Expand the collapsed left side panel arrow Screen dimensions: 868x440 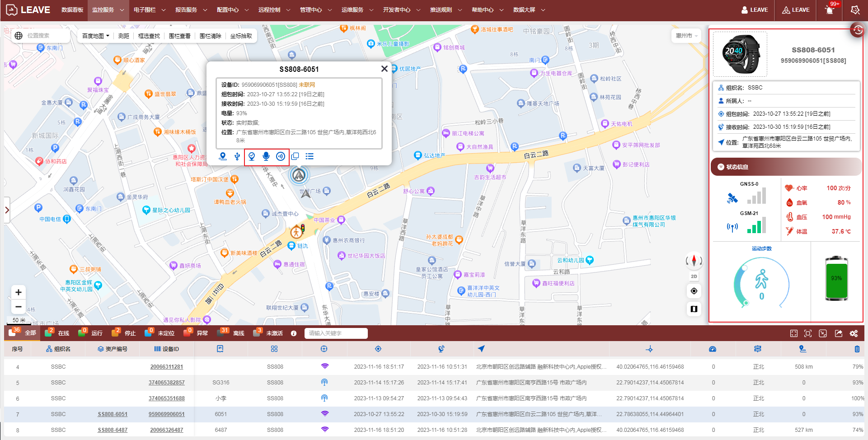pos(7,210)
